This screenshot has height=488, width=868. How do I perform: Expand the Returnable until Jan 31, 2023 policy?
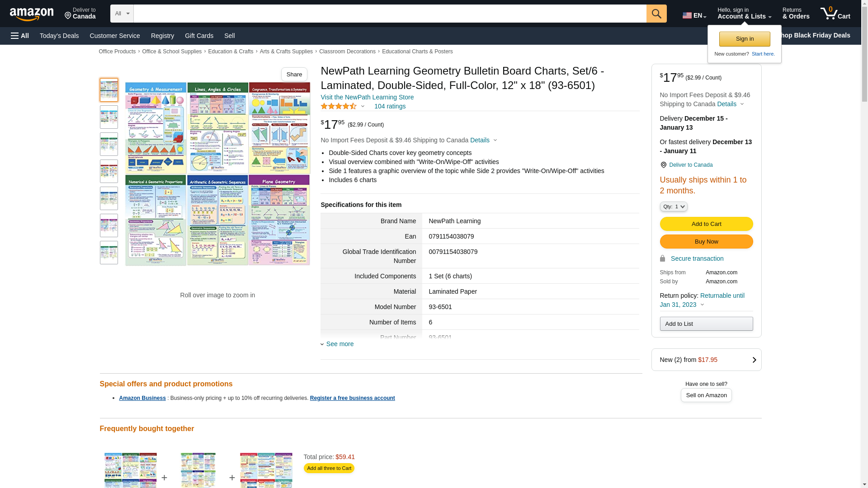coord(702,305)
